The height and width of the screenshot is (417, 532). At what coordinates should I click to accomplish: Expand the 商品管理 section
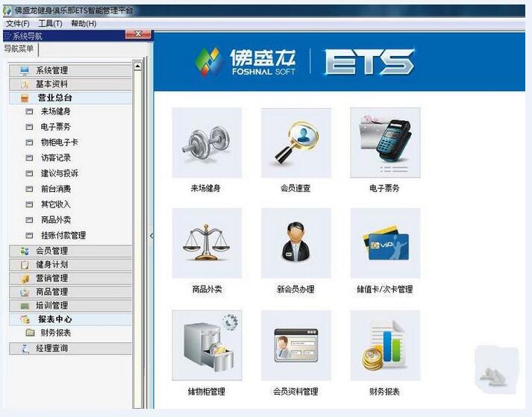click(70, 292)
